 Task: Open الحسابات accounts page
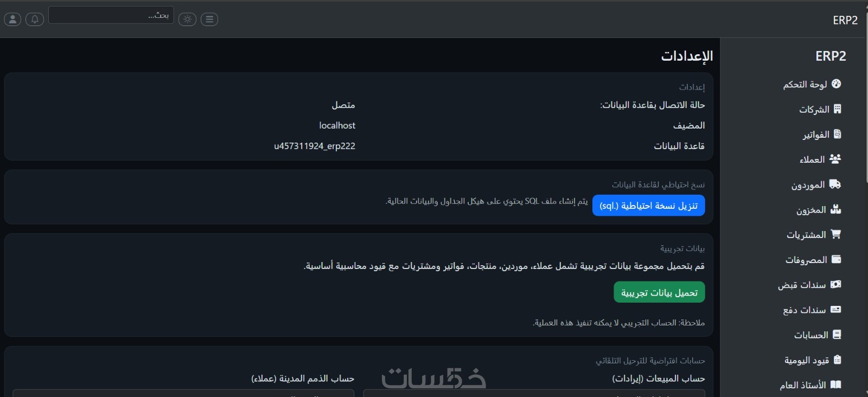(817, 335)
